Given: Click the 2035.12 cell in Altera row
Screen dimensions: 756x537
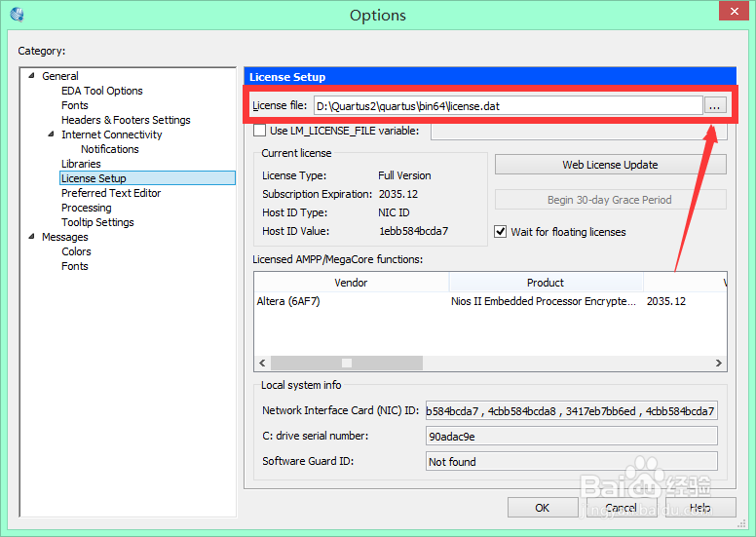Looking at the screenshot, I should click(x=665, y=301).
